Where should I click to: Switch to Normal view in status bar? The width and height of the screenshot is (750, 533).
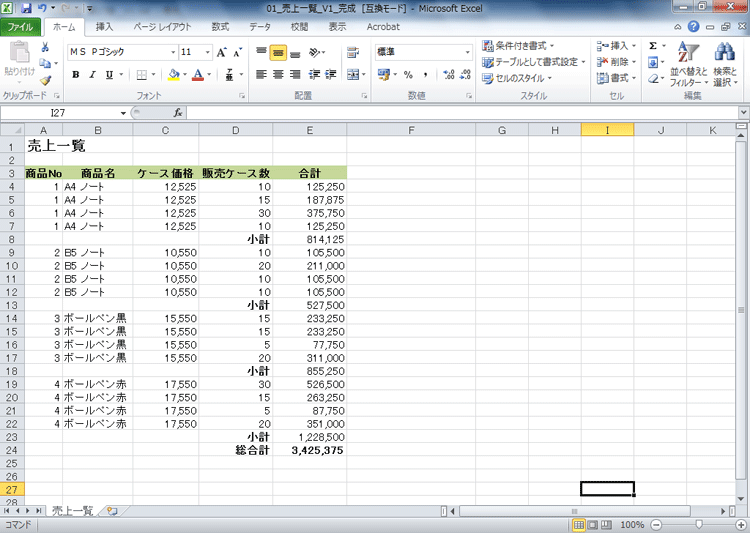(578, 525)
